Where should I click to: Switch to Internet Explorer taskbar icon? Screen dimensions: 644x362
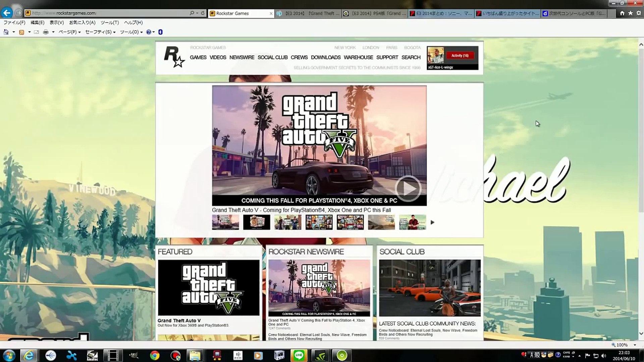point(29,355)
